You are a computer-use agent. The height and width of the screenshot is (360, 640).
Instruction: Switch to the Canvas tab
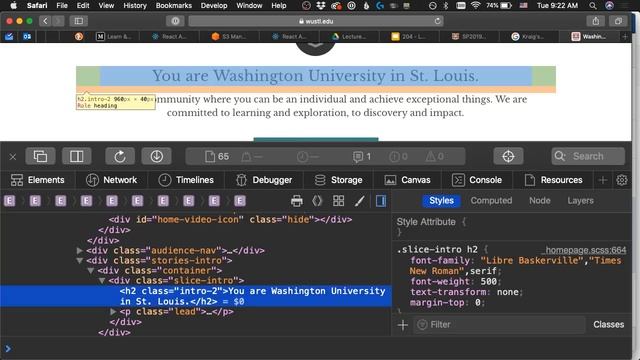coord(407,180)
